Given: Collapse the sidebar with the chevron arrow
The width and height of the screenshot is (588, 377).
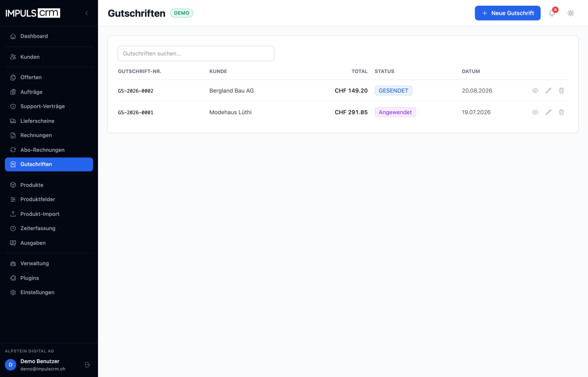Looking at the screenshot, I should tap(87, 13).
